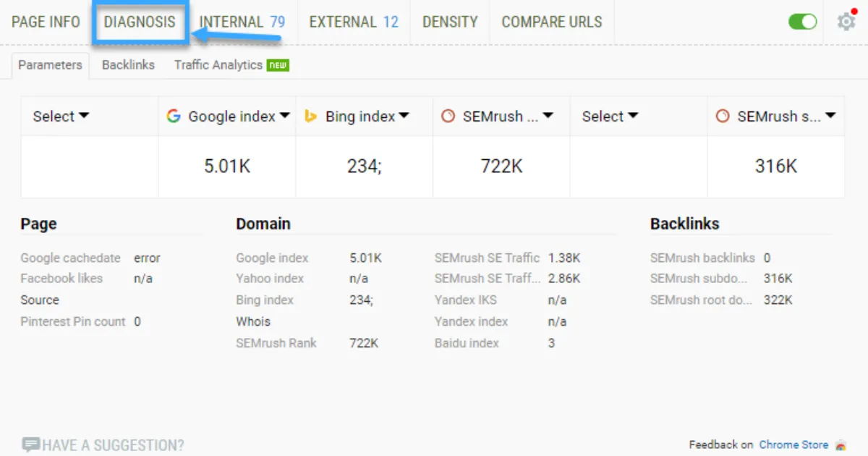Click the 316K value in last table cell
Image resolution: width=868 pixels, height=456 pixels.
pyautogui.click(x=776, y=166)
